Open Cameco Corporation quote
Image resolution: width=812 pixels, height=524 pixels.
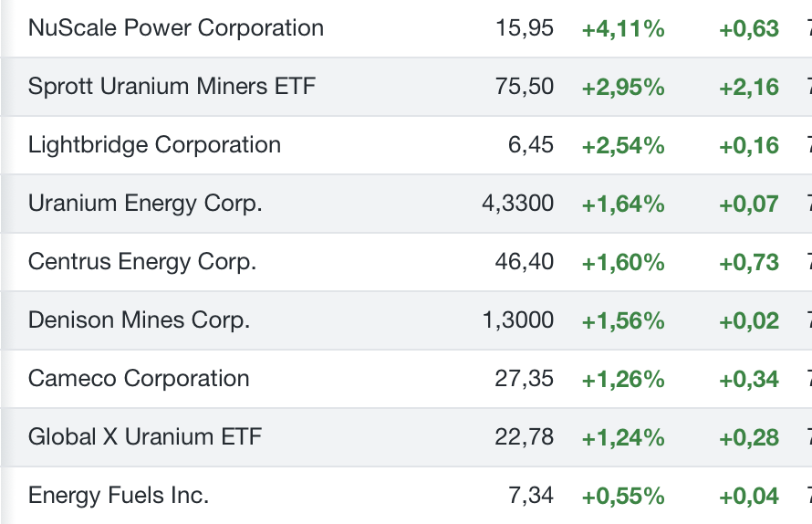139,379
